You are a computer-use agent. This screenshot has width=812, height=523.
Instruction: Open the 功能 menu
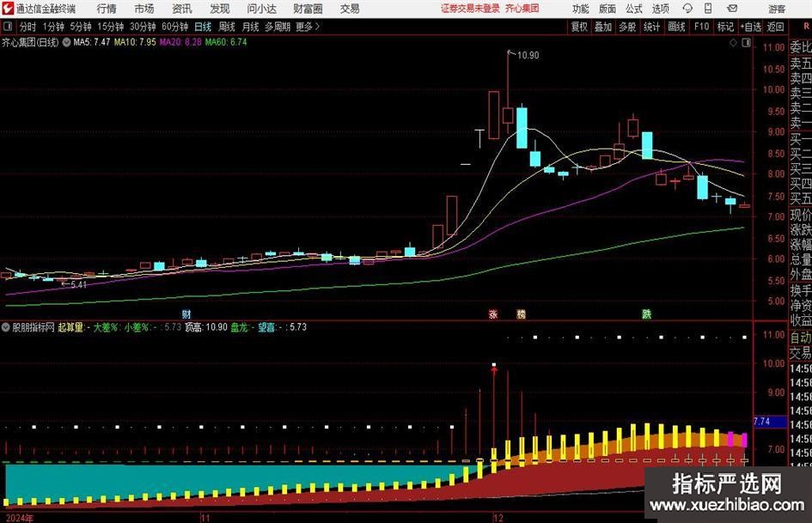pyautogui.click(x=581, y=9)
